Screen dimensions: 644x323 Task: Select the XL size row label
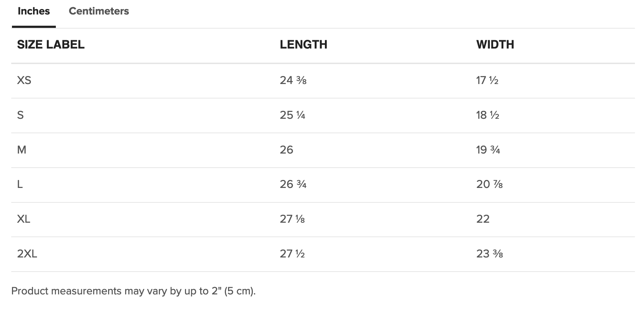pos(24,219)
